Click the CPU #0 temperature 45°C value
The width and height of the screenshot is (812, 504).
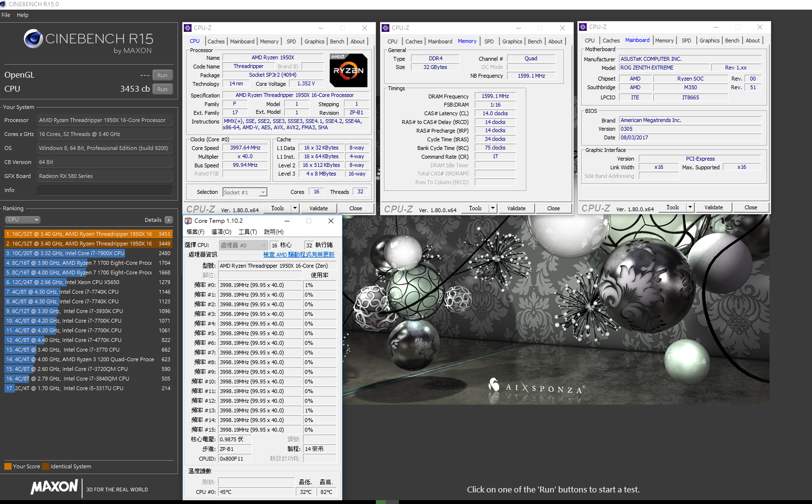tap(256, 492)
